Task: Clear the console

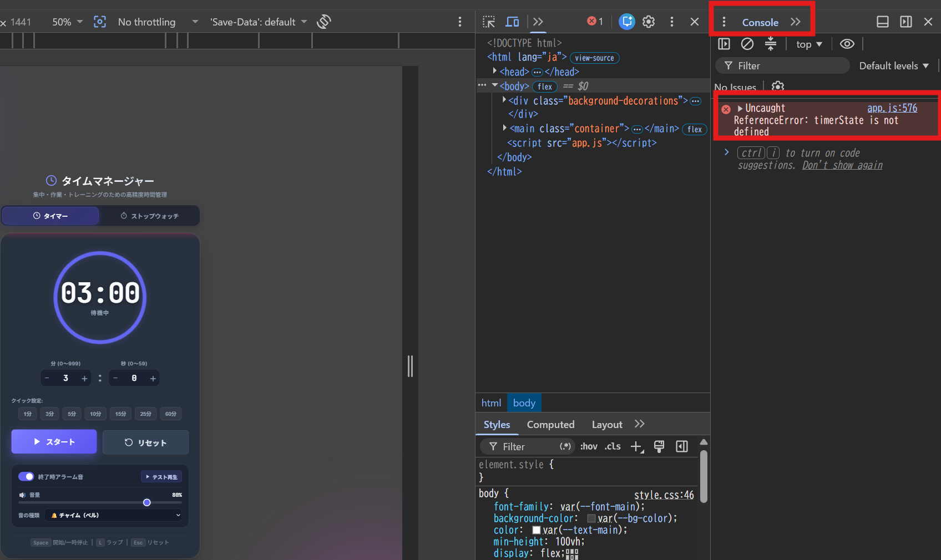Action: coord(747,44)
